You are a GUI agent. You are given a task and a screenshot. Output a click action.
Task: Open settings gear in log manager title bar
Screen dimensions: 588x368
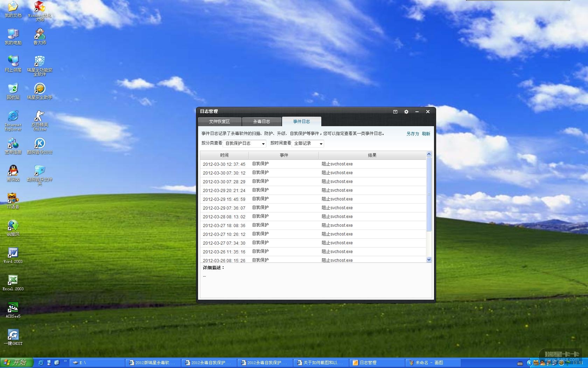point(406,112)
